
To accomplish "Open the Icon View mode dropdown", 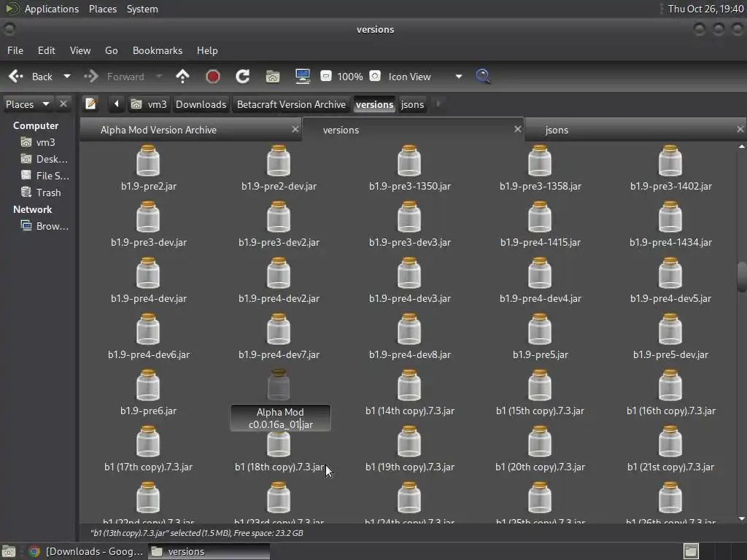I will (x=425, y=77).
